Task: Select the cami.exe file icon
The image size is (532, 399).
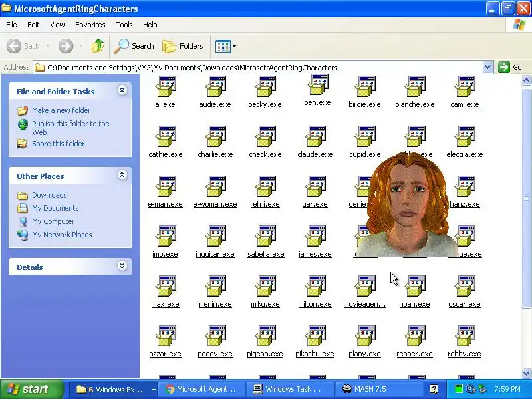Action: 465,86
